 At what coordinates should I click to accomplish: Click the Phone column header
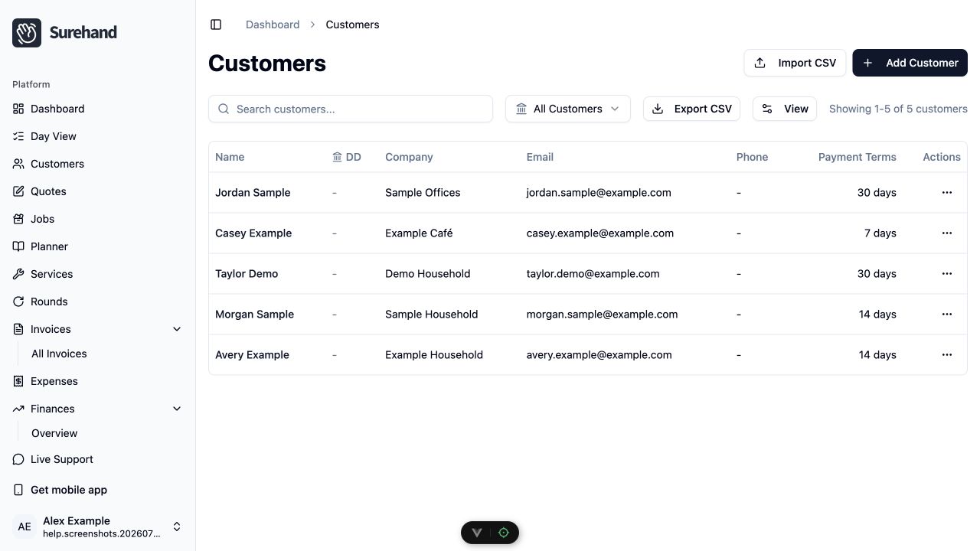pos(752,157)
